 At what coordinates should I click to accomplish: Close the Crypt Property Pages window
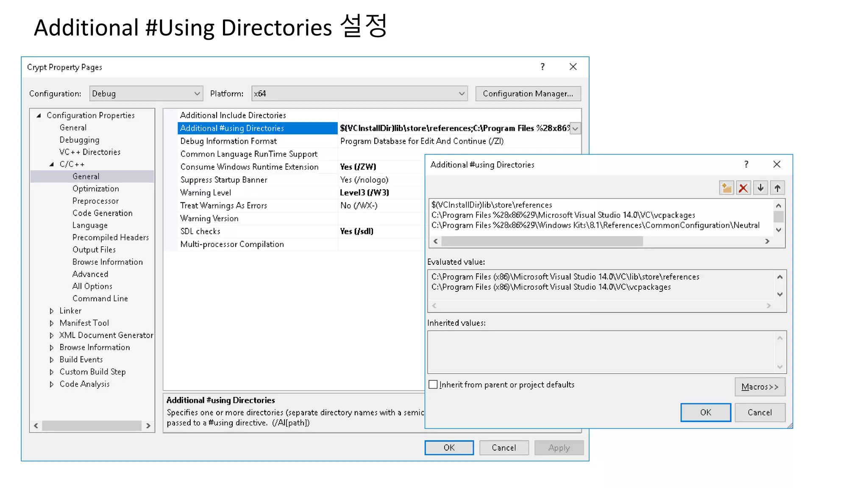click(x=573, y=67)
